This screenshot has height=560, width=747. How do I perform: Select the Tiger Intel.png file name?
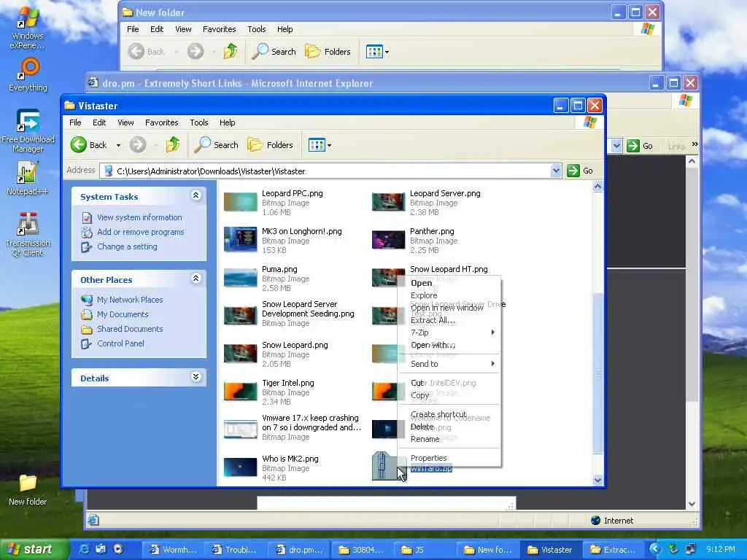[x=287, y=383]
